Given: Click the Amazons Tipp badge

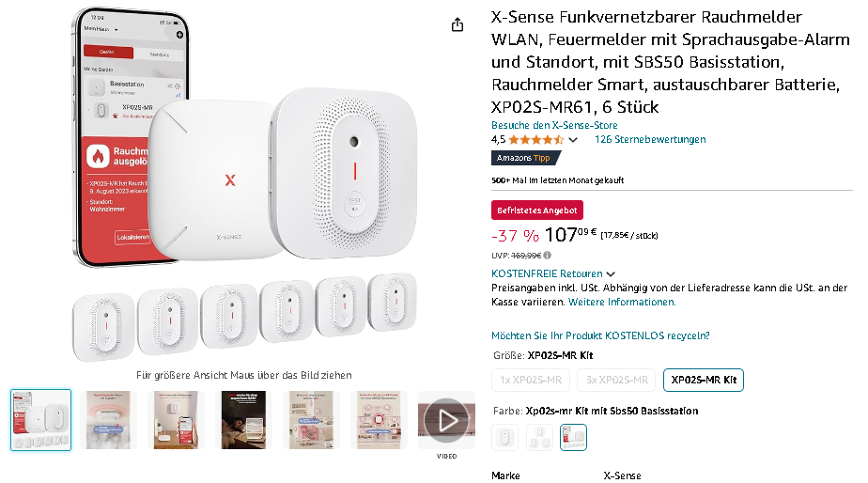Looking at the screenshot, I should (x=526, y=158).
